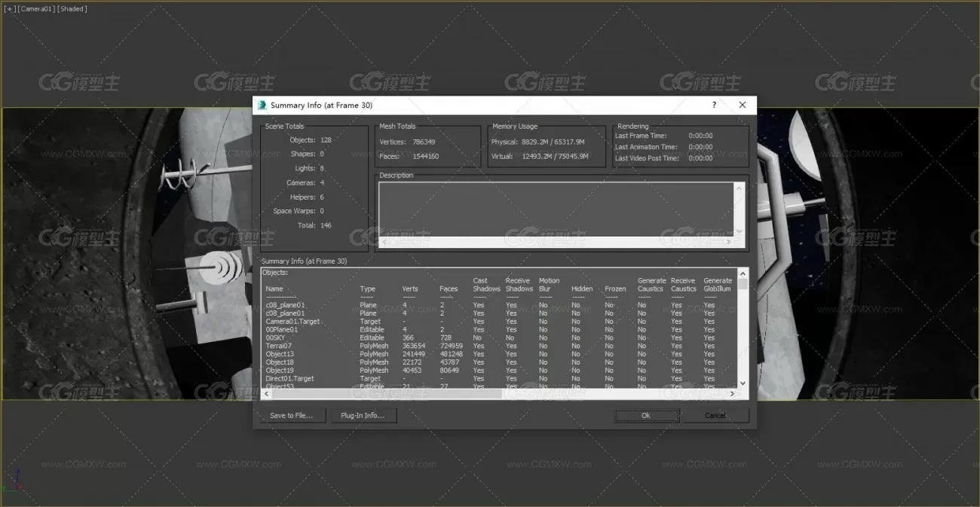This screenshot has width=980, height=507.
Task: Click the question mark help button in the dialog title bar
Action: pyautogui.click(x=714, y=105)
